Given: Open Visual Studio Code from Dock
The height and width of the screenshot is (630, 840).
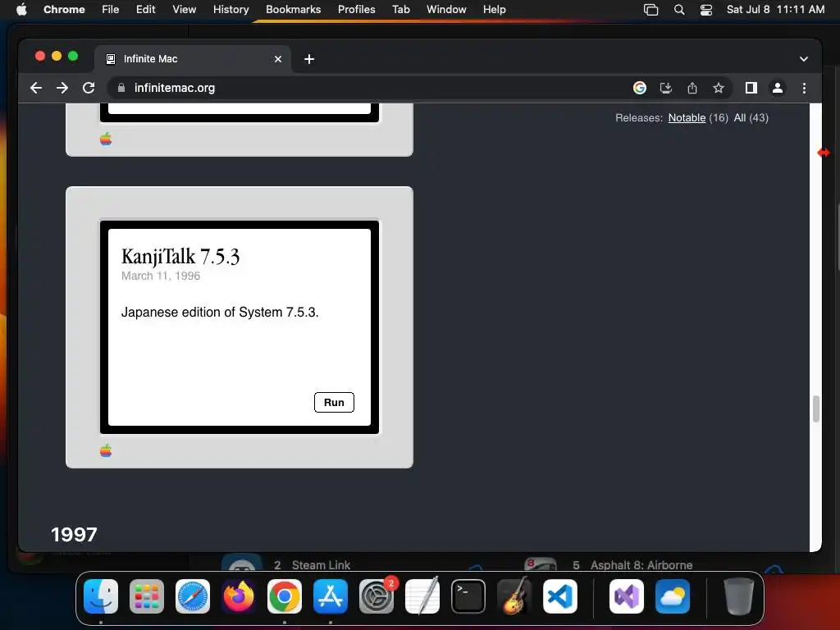Looking at the screenshot, I should tap(560, 596).
